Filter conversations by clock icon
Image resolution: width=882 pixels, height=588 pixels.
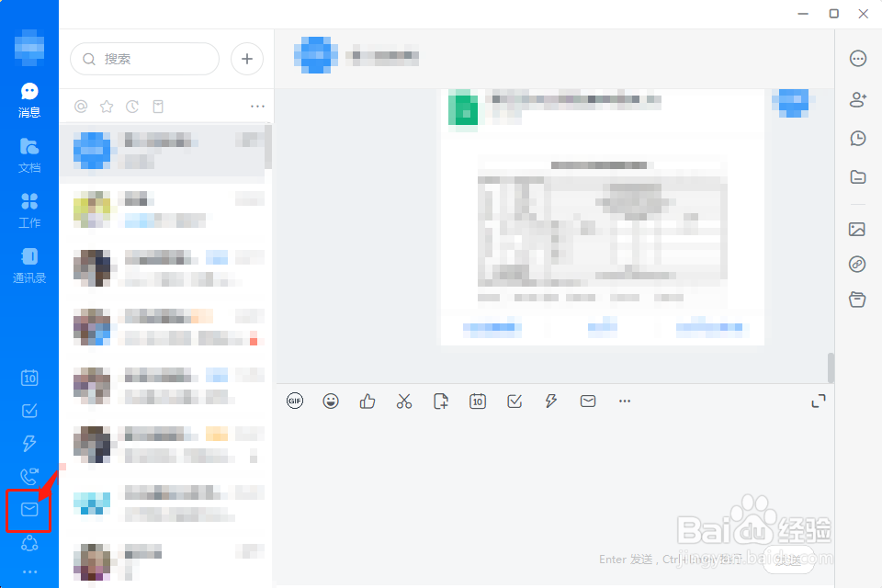point(132,107)
